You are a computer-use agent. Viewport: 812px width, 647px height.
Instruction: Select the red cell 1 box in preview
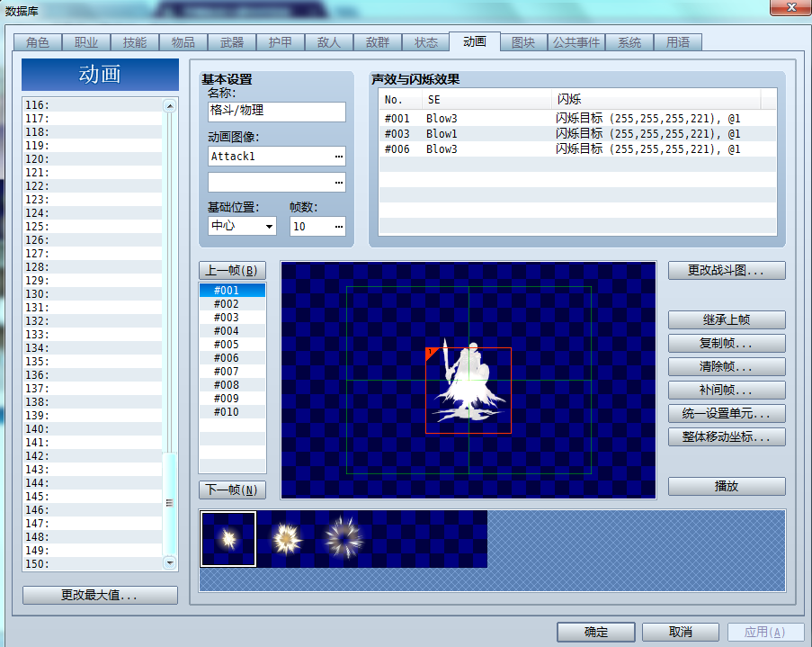coord(468,391)
